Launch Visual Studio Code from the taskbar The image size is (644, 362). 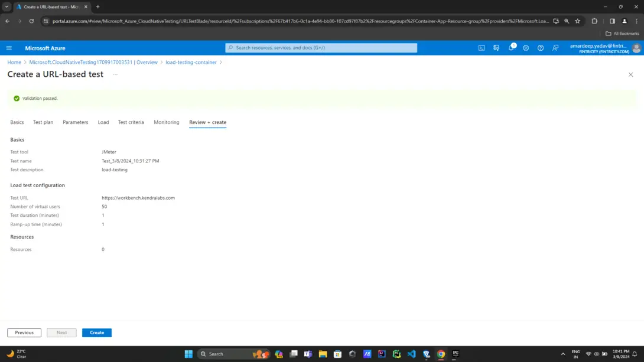click(411, 354)
